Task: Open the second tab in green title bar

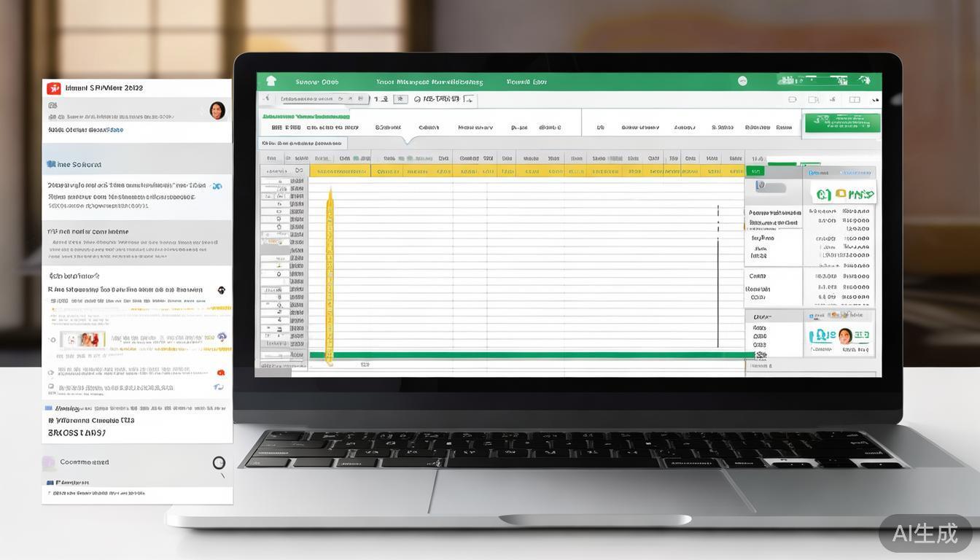Action: pos(429,82)
